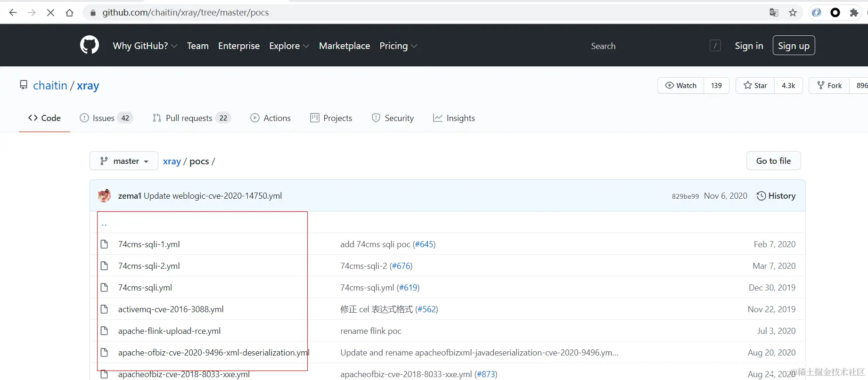Open the Pull requests tab
This screenshot has width=868, height=380.
[192, 118]
